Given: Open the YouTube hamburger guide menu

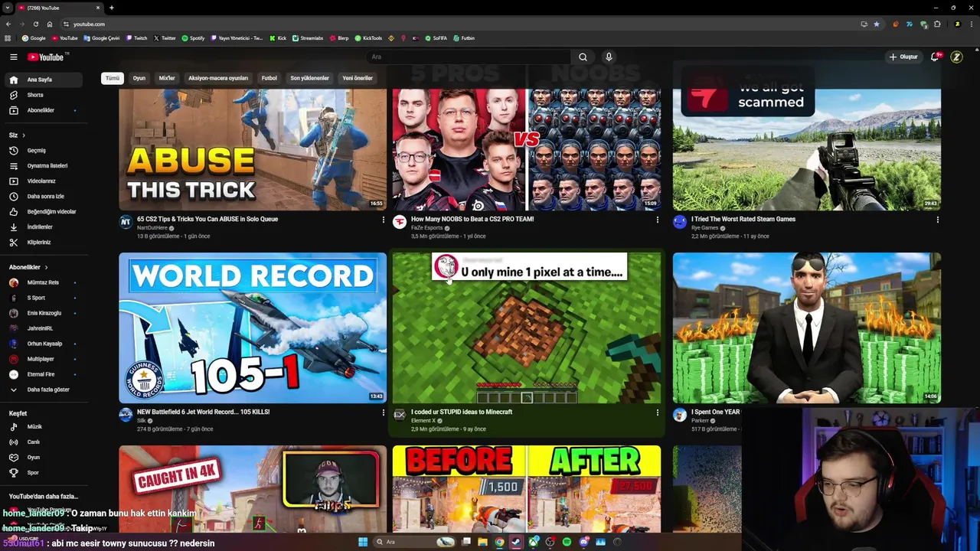Looking at the screenshot, I should [13, 57].
